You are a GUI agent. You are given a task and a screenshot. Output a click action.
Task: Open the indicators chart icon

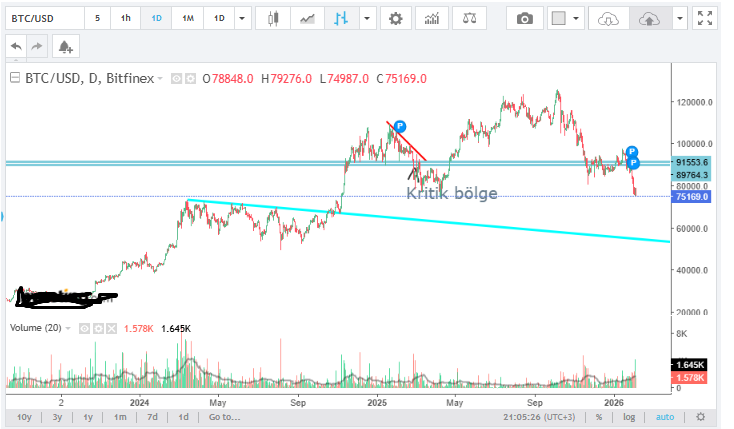click(x=431, y=18)
